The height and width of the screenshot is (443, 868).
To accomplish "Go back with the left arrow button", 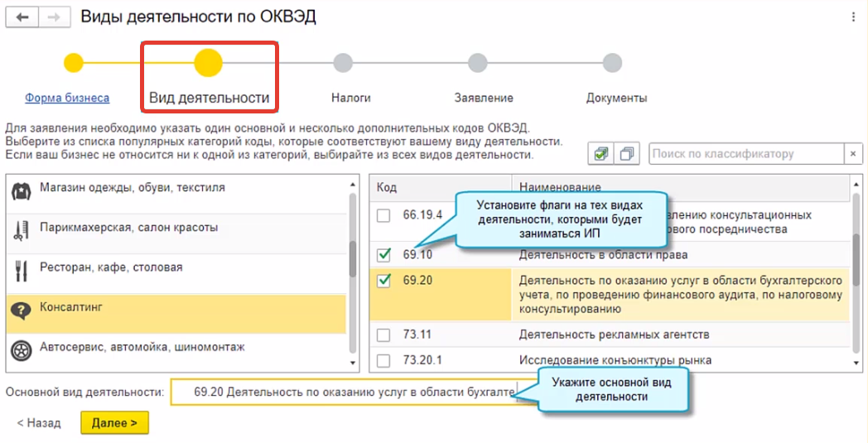I will click(22, 17).
